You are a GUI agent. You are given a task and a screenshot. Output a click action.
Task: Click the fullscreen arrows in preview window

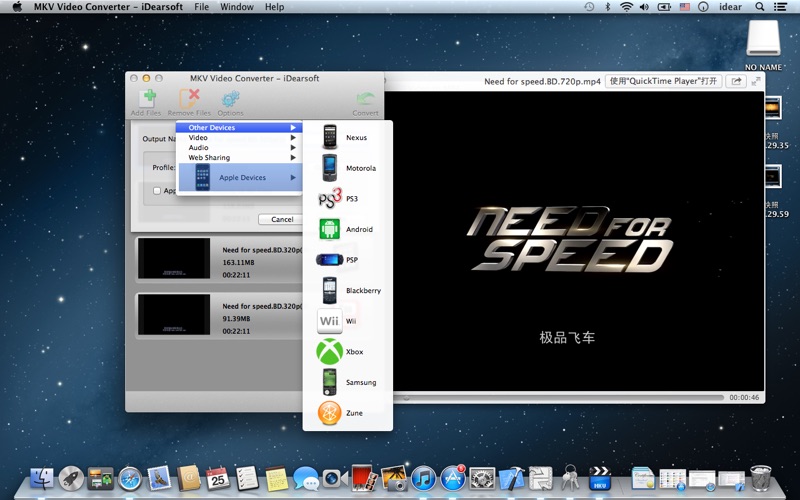(x=756, y=81)
